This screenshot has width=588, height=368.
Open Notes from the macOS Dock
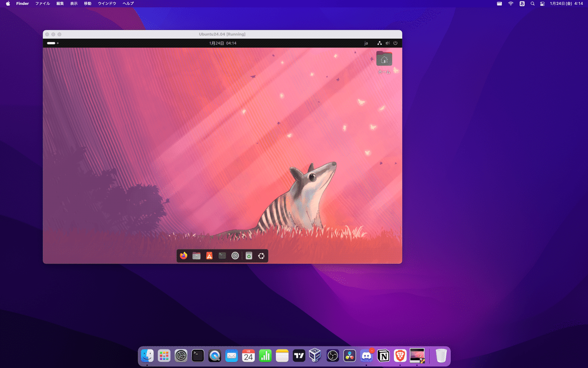tap(282, 355)
